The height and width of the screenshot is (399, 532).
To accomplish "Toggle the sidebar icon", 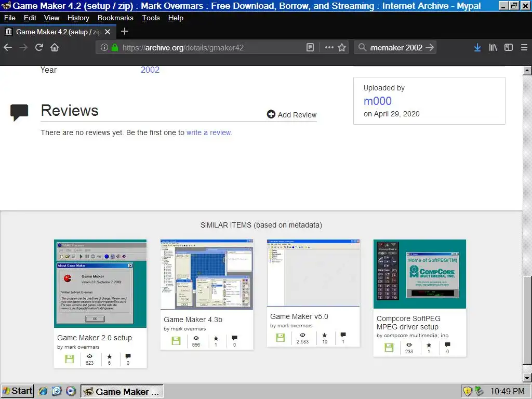I will point(509,47).
